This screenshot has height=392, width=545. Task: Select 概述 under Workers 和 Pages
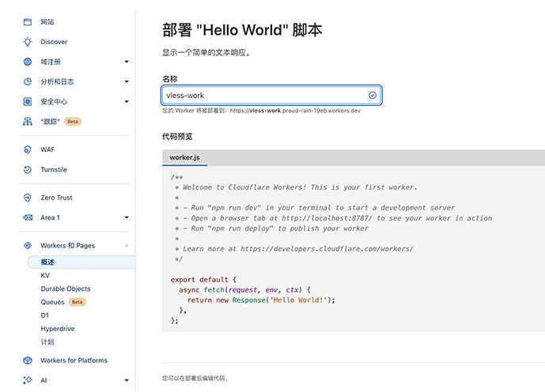(x=81, y=262)
